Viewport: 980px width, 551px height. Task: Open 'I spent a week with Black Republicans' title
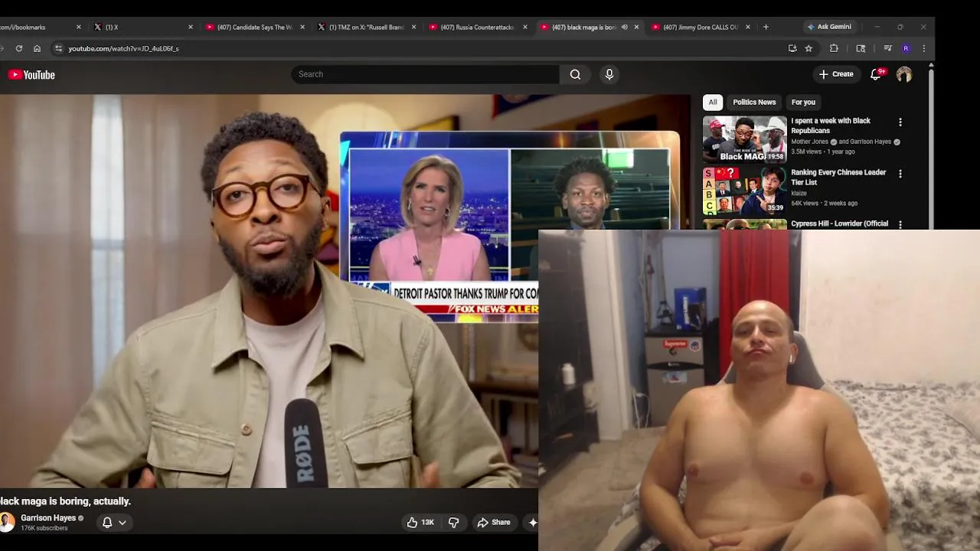(831, 126)
